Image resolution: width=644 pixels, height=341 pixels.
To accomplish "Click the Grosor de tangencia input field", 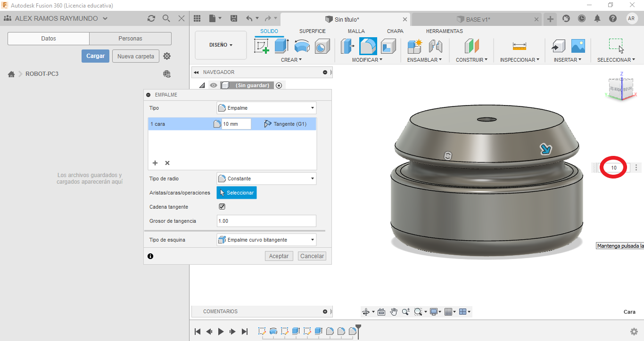I will pyautogui.click(x=266, y=221).
